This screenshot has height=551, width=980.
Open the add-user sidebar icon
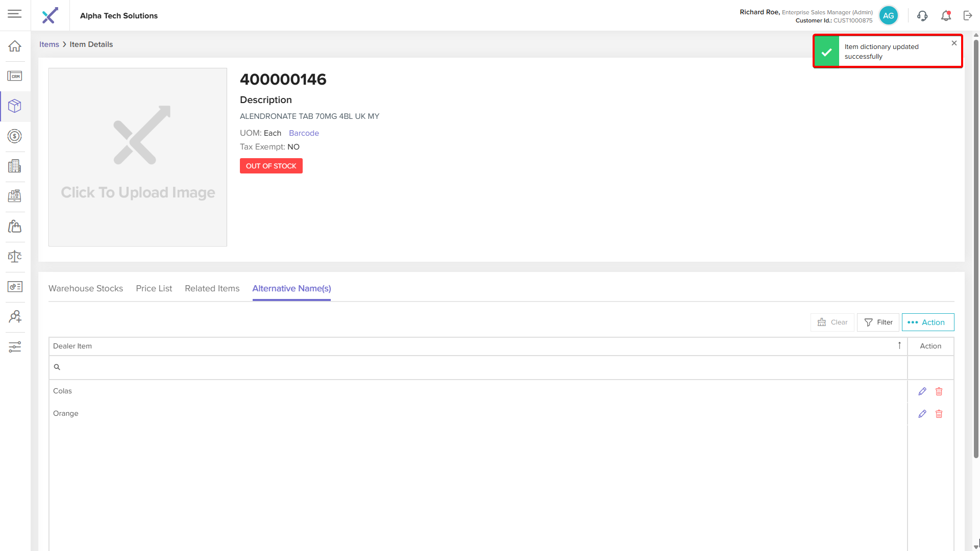point(15,317)
